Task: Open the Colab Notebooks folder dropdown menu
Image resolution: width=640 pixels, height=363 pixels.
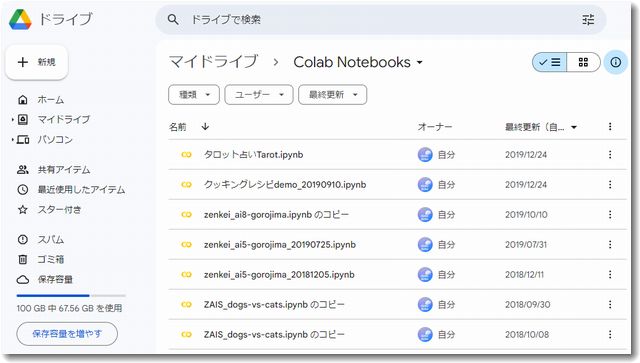Action: (x=420, y=62)
